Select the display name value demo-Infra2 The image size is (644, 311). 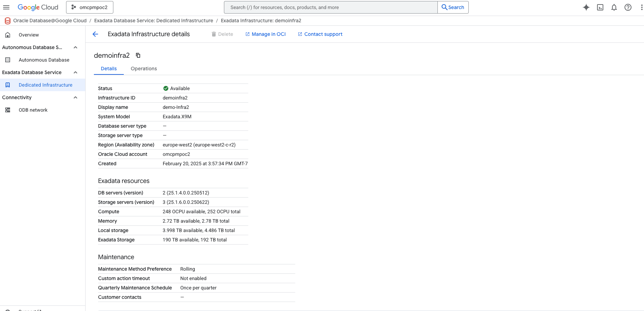click(x=176, y=107)
